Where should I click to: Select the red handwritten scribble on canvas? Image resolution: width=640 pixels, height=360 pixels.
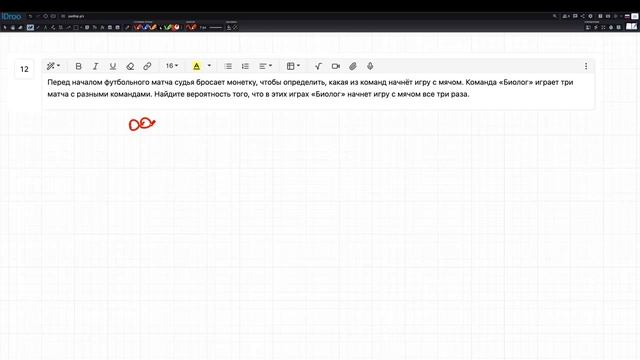point(142,124)
